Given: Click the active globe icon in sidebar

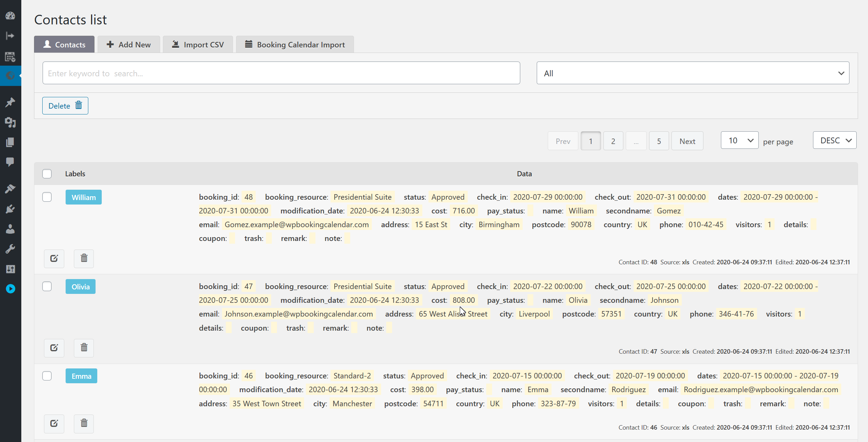Looking at the screenshot, I should coord(10,76).
